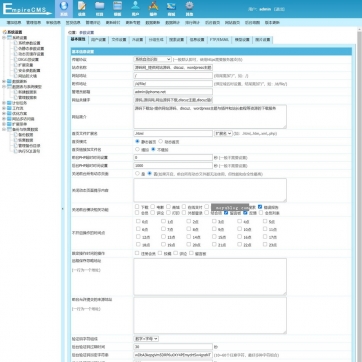The width and height of the screenshot is (362, 362).
Task: Click 管理评论 in the quick menu bar
Action: coord(93,23)
